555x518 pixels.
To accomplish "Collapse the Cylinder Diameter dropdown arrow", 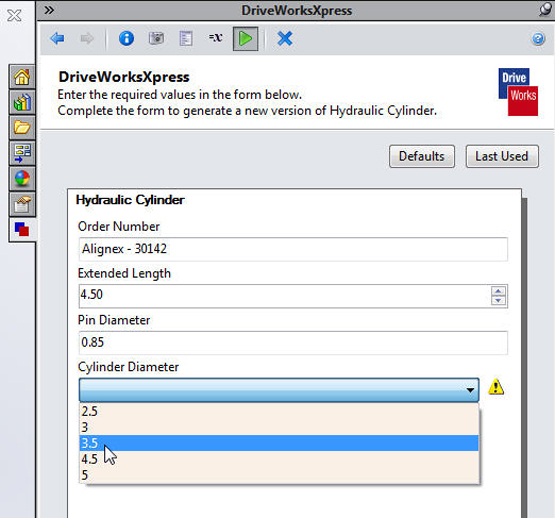I will click(470, 390).
